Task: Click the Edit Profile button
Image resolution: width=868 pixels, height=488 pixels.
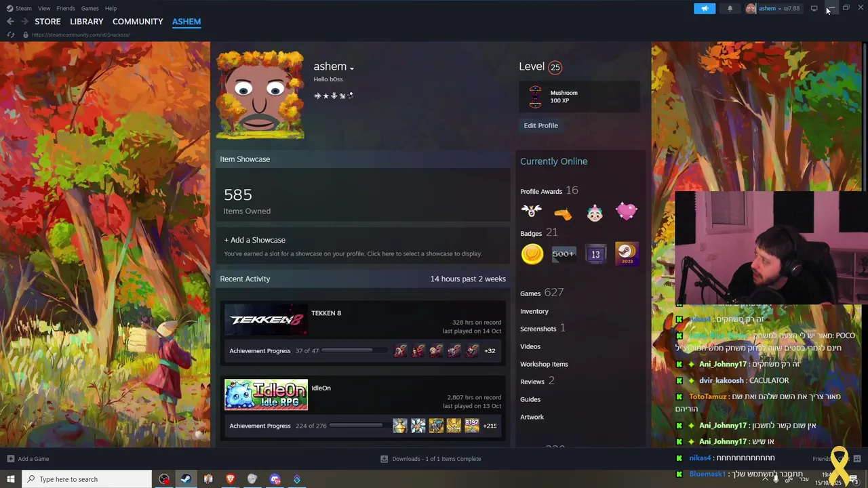Action: click(x=540, y=125)
